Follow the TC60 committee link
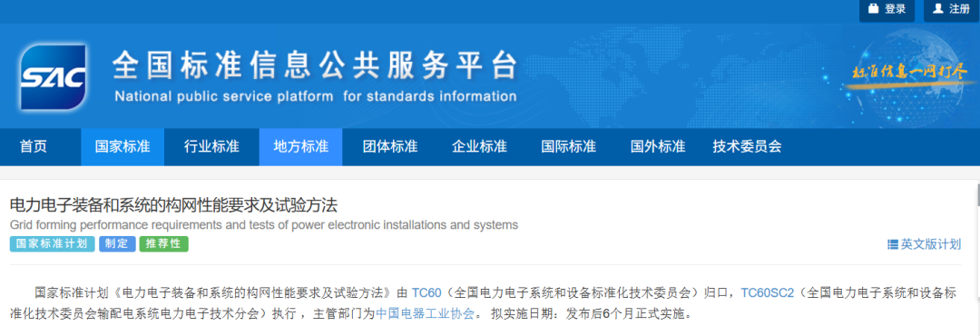The image size is (980, 336). [x=426, y=292]
